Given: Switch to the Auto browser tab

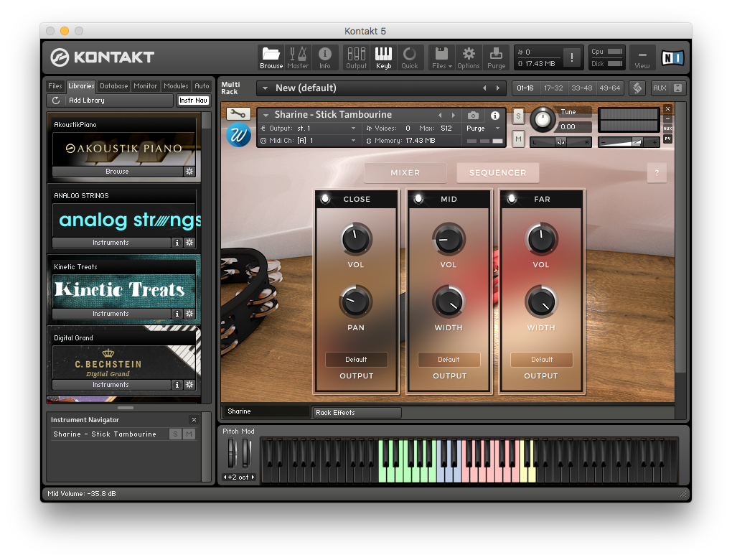Looking at the screenshot, I should pyautogui.click(x=202, y=86).
